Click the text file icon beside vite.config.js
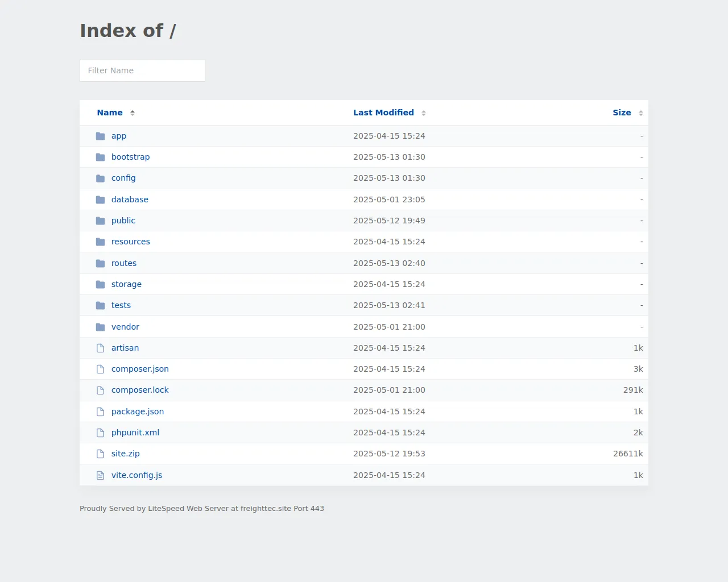This screenshot has height=582, width=728. [x=101, y=475]
